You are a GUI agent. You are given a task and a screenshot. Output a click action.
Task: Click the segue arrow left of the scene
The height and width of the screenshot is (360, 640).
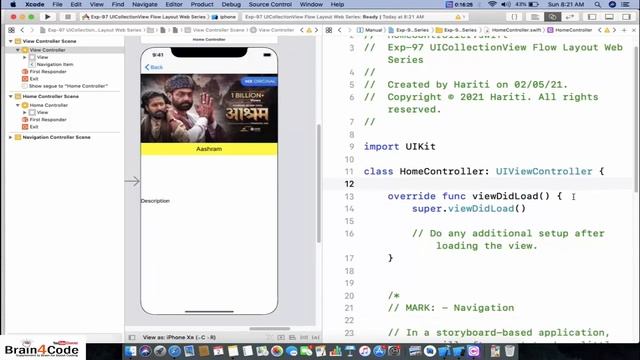(132, 181)
